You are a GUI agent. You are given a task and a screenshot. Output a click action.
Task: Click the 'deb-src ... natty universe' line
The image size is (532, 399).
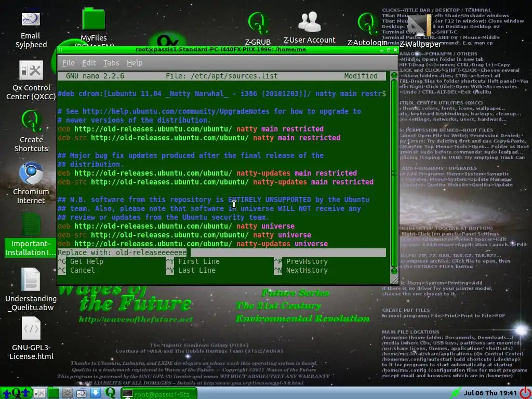pyautogui.click(x=184, y=235)
